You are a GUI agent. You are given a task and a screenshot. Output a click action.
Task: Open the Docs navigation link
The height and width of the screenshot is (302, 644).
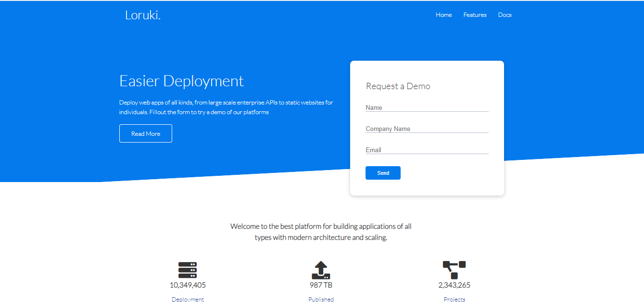click(505, 15)
